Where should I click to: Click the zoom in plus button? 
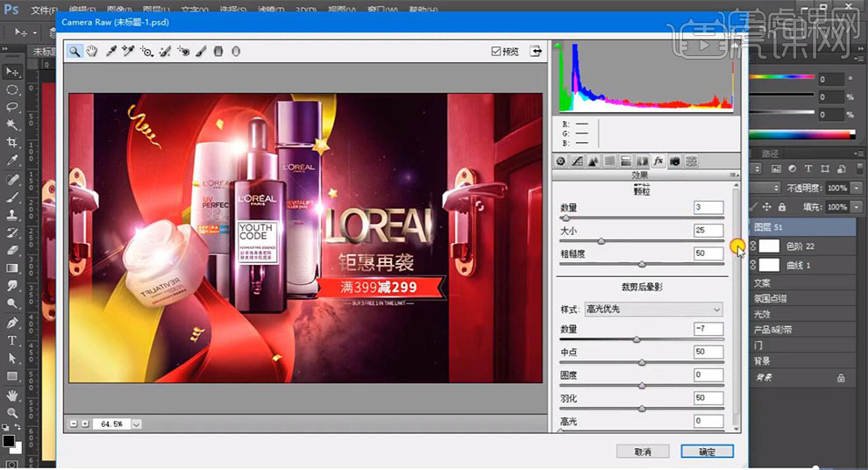click(85, 424)
